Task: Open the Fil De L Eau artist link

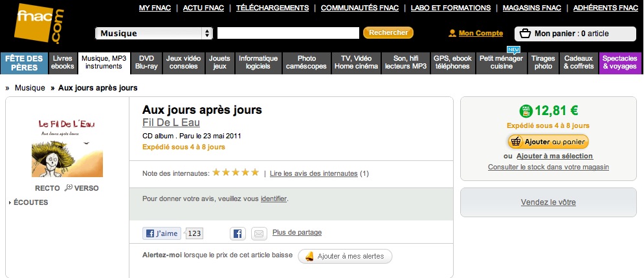Action: tap(172, 122)
